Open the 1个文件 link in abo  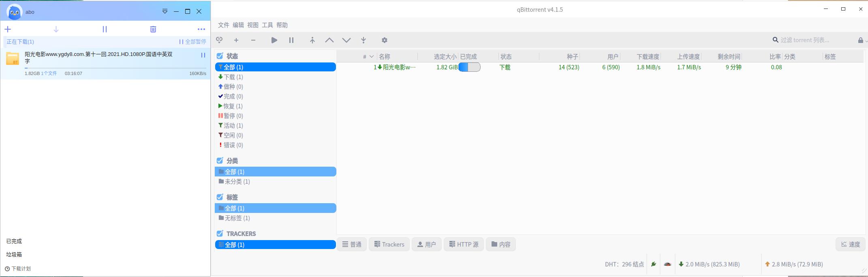pos(49,73)
